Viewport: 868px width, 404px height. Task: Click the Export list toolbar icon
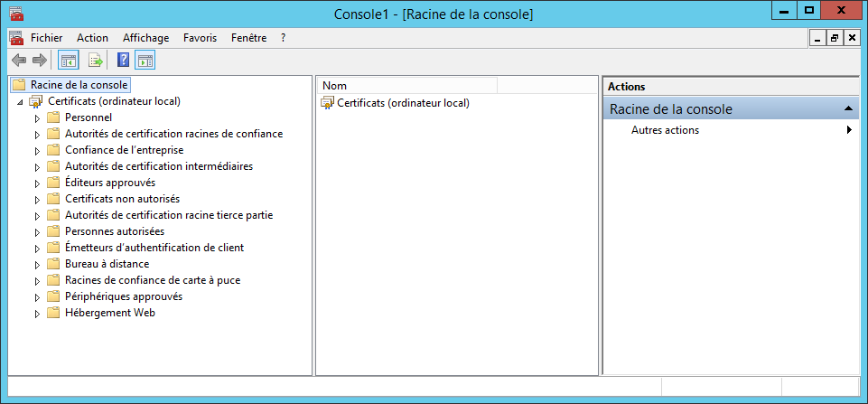tap(96, 61)
